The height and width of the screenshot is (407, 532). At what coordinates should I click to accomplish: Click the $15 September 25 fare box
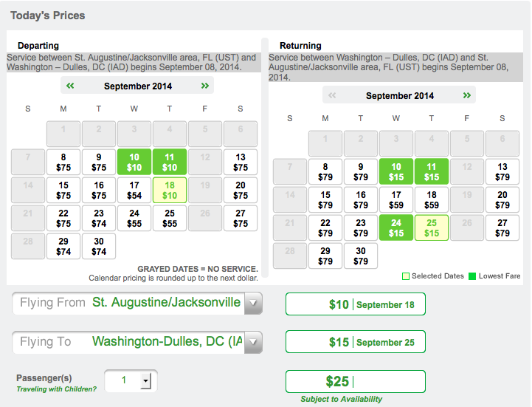point(356,342)
